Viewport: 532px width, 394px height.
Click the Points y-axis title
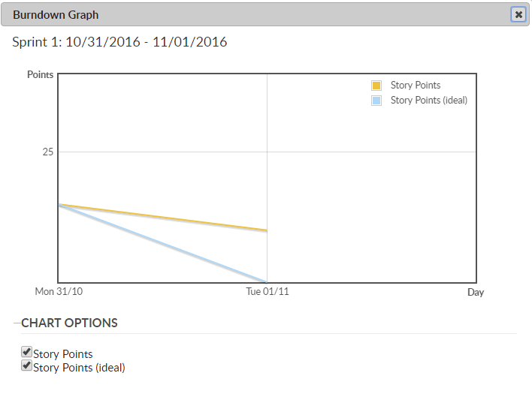coord(41,74)
